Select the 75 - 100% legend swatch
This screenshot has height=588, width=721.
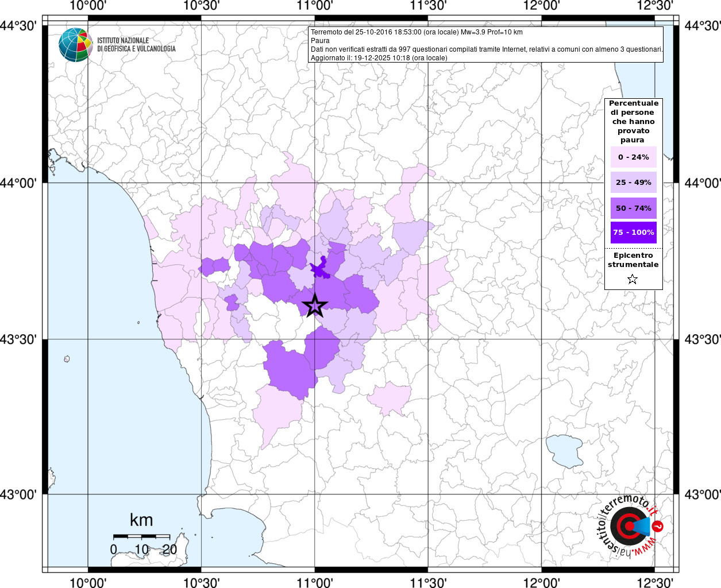coord(633,233)
